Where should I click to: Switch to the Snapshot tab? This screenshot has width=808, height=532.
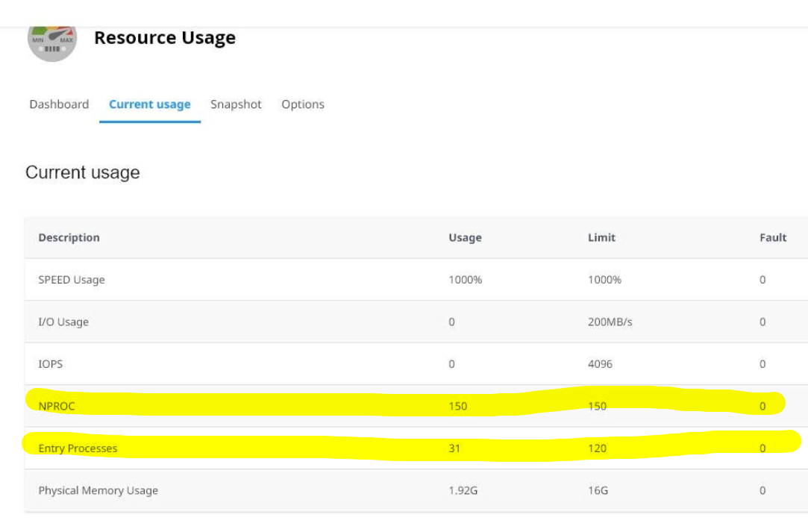[236, 104]
